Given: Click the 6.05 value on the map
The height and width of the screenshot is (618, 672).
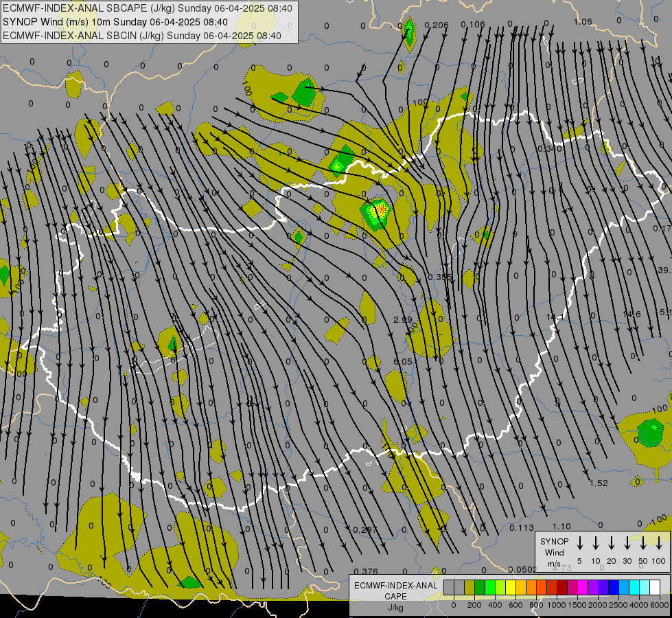Looking at the screenshot, I should pos(403,362).
